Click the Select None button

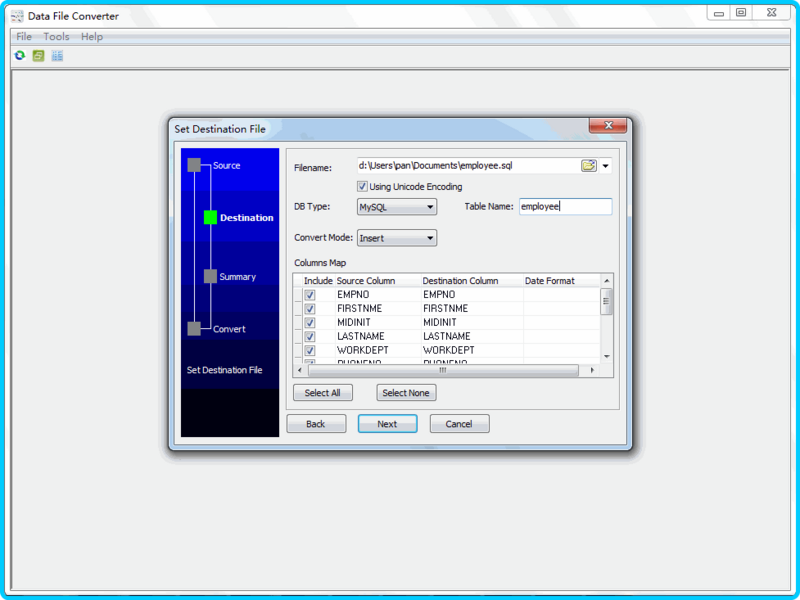pos(406,393)
